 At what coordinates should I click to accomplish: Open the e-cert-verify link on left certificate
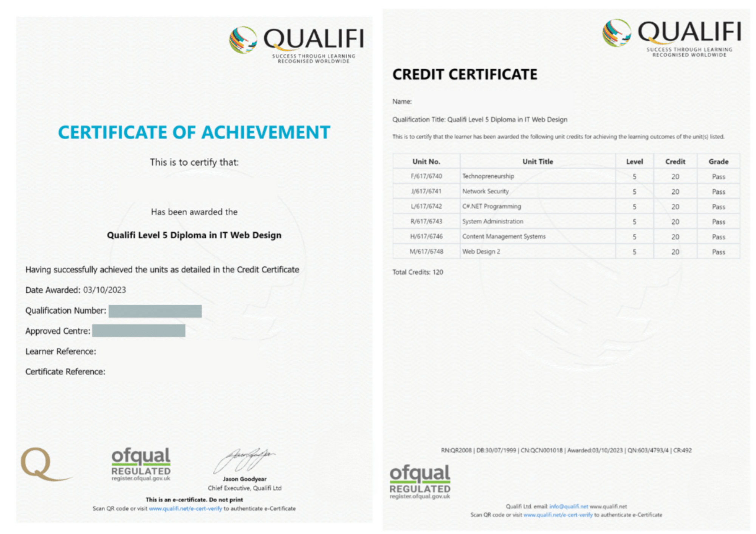(185, 509)
